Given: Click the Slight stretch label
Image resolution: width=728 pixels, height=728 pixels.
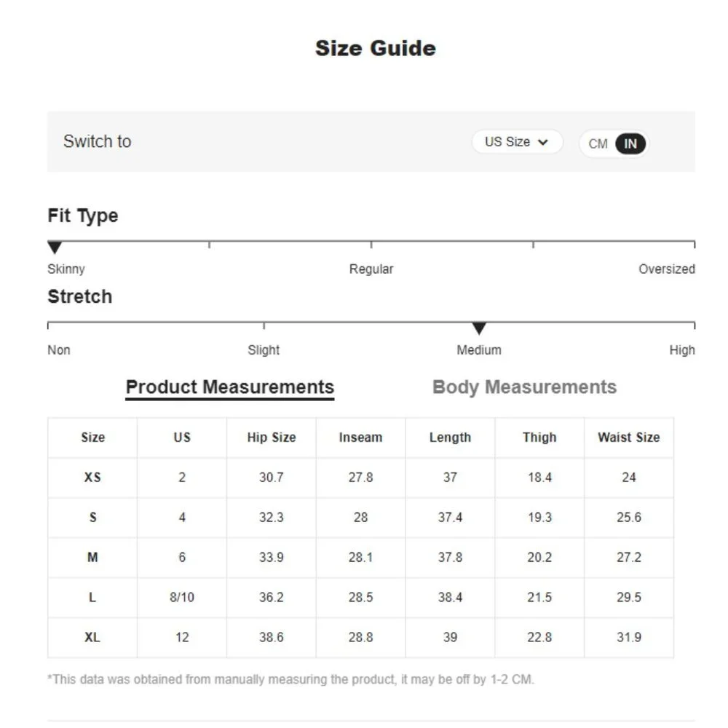Looking at the screenshot, I should pyautogui.click(x=264, y=350).
